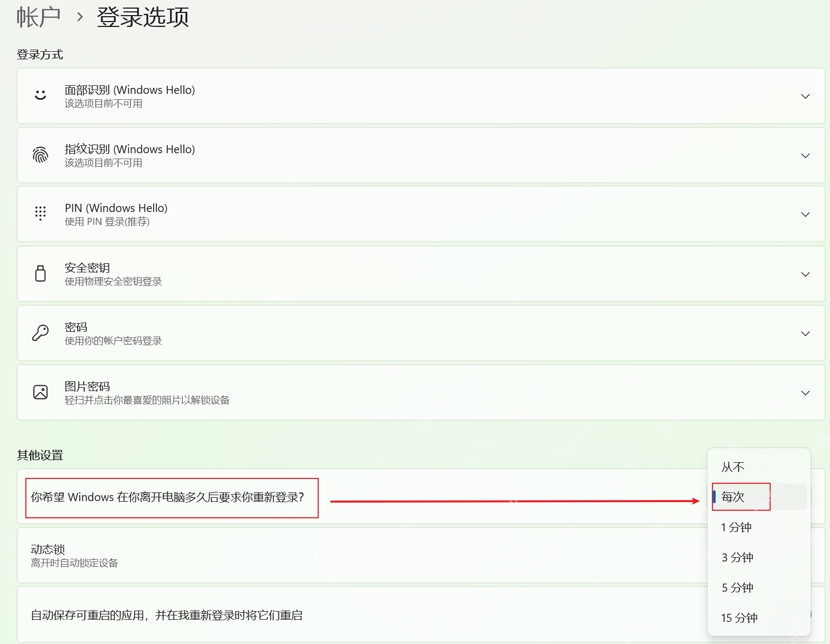Image resolution: width=830 pixels, height=644 pixels.
Task: Open the 面部识别 (Windows Hello) row
Action: pyautogui.click(x=421, y=96)
